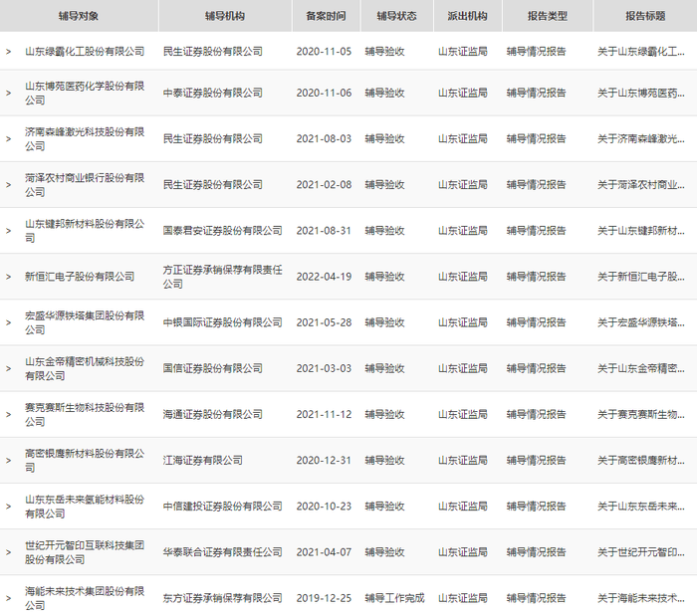Viewport: 697px width, 616px height.
Task: Click the date 2021-03-03
Action: point(324,368)
